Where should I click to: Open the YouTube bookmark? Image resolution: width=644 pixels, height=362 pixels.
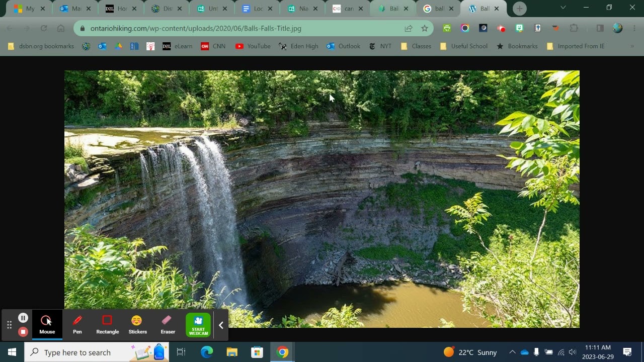click(x=253, y=46)
